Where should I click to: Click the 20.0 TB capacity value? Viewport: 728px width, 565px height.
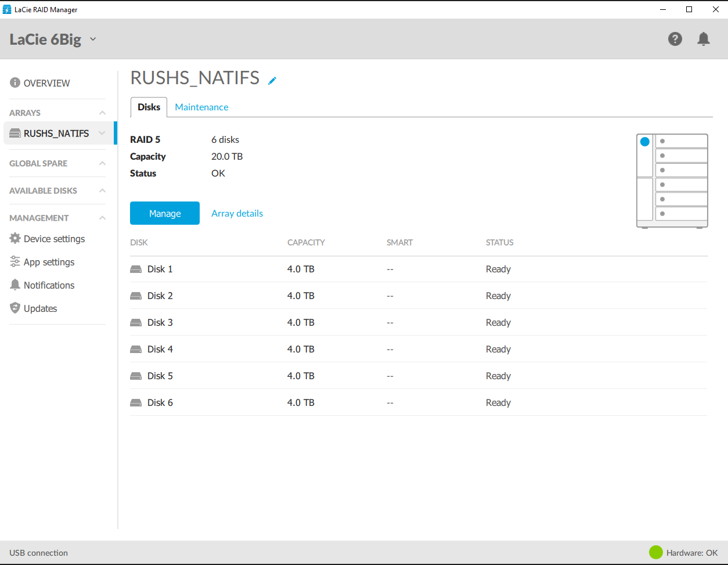click(227, 157)
